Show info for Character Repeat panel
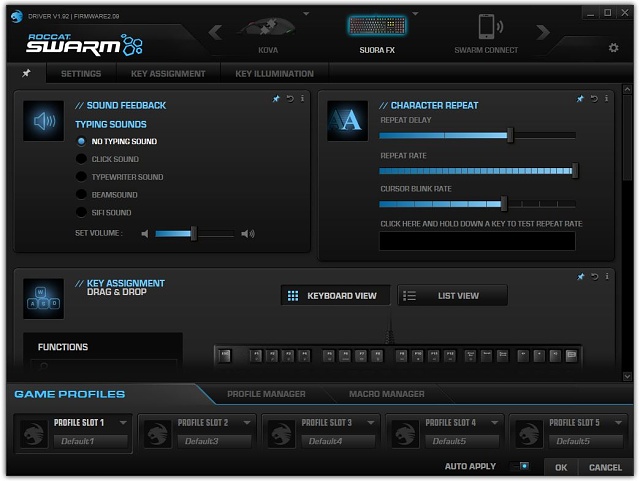 coord(606,98)
